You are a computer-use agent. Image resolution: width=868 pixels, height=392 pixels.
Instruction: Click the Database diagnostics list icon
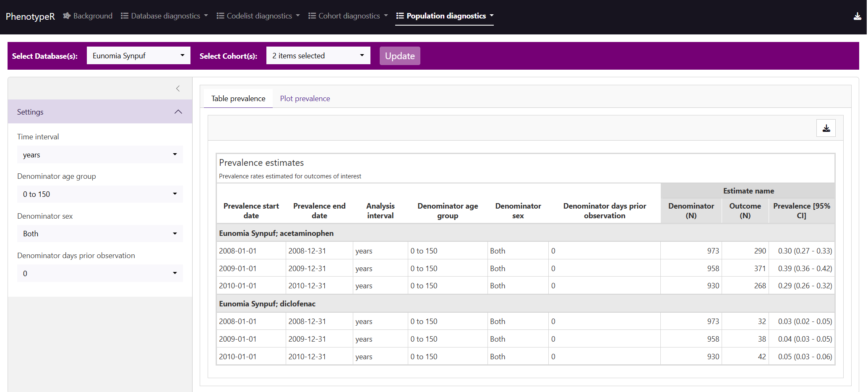(125, 16)
